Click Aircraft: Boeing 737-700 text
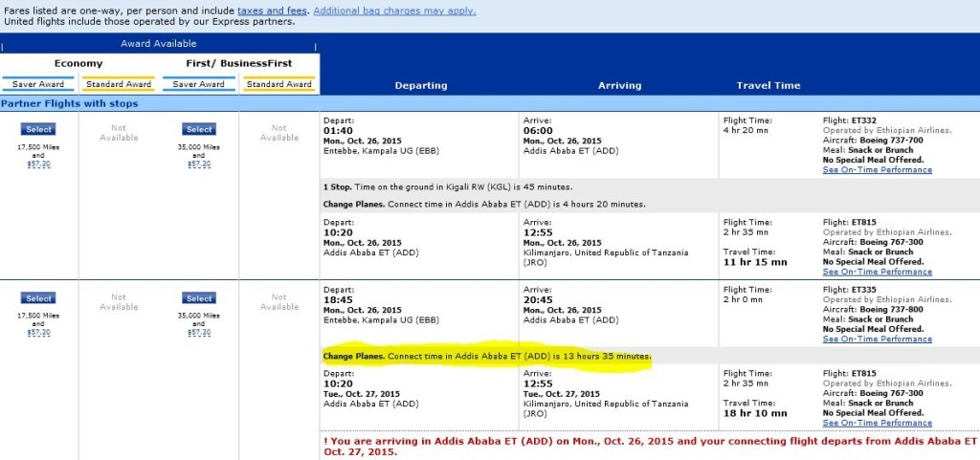Viewport: 980px width, 460px height. tap(873, 141)
